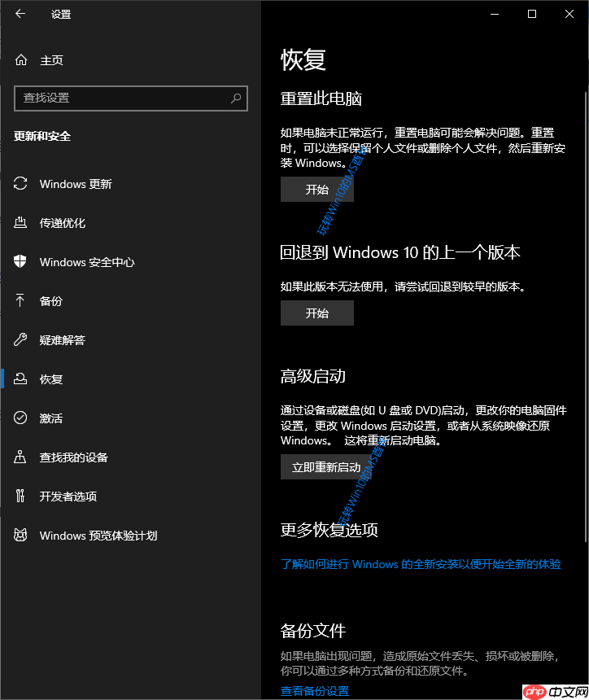Open 主页 settings home
Image resolution: width=589 pixels, height=700 pixels.
pos(52,60)
